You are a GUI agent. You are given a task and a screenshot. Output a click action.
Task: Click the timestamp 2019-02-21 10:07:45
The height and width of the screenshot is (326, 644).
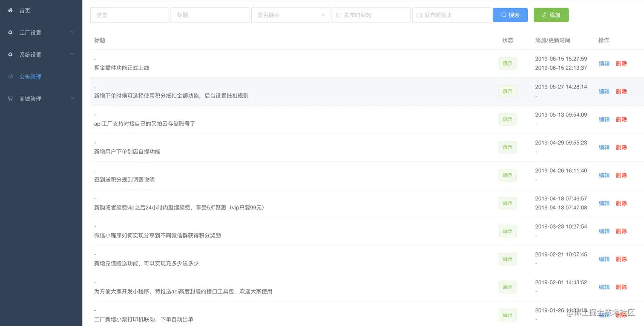(561, 255)
